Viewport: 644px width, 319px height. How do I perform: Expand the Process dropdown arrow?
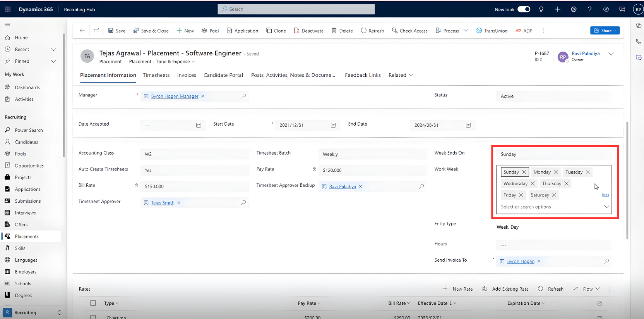pyautogui.click(x=466, y=31)
